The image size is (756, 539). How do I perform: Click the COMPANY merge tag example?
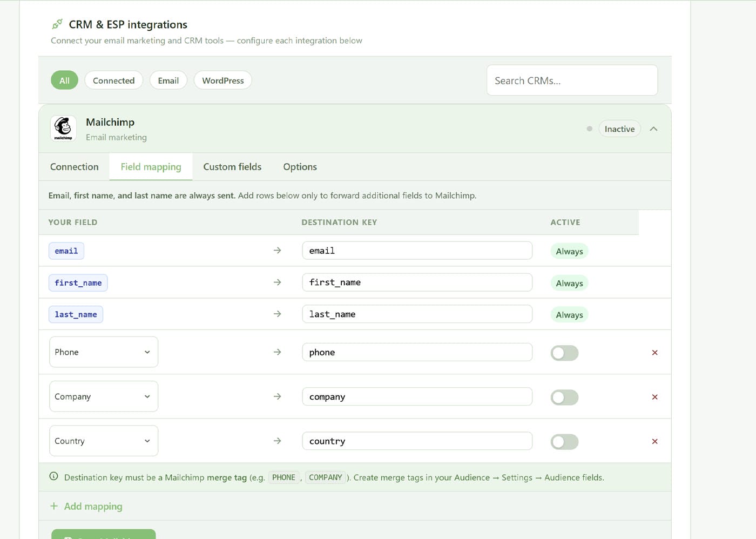click(326, 477)
